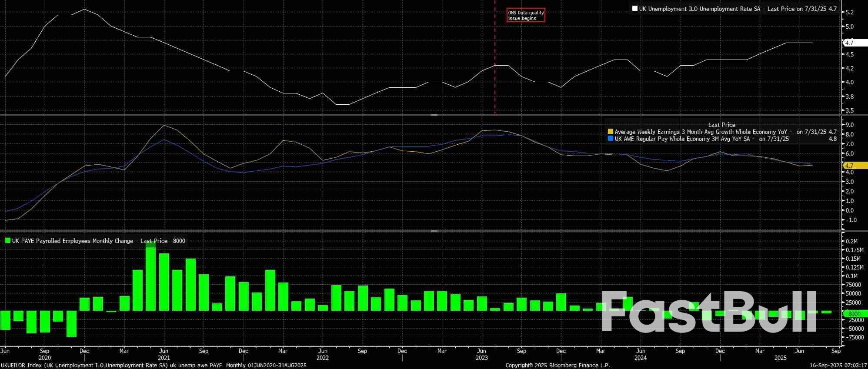Click the FastBull watermark logo
The width and height of the screenshot is (868, 369).
[x=710, y=312]
